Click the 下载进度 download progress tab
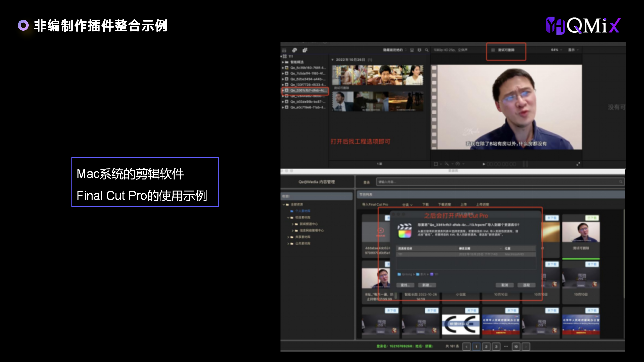 [444, 204]
